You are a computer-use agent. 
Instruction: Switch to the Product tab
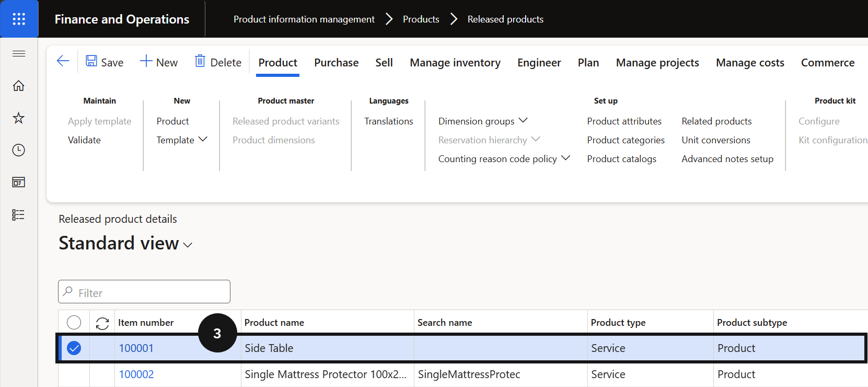click(x=277, y=63)
